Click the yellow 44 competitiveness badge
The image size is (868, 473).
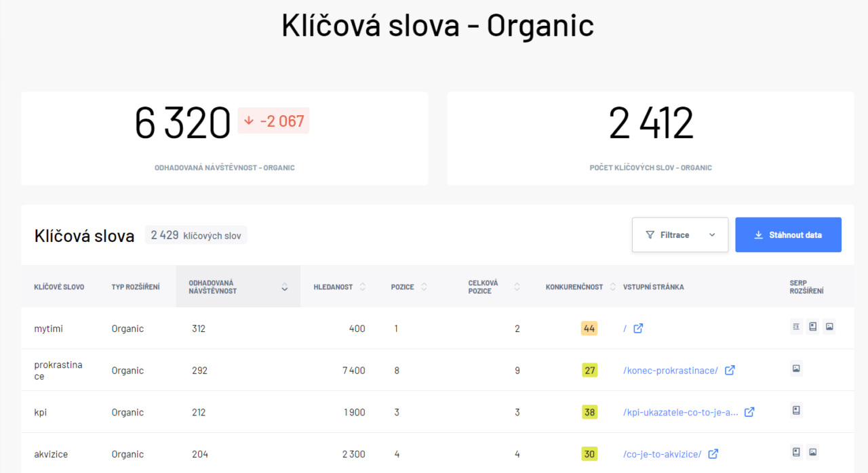[589, 329]
